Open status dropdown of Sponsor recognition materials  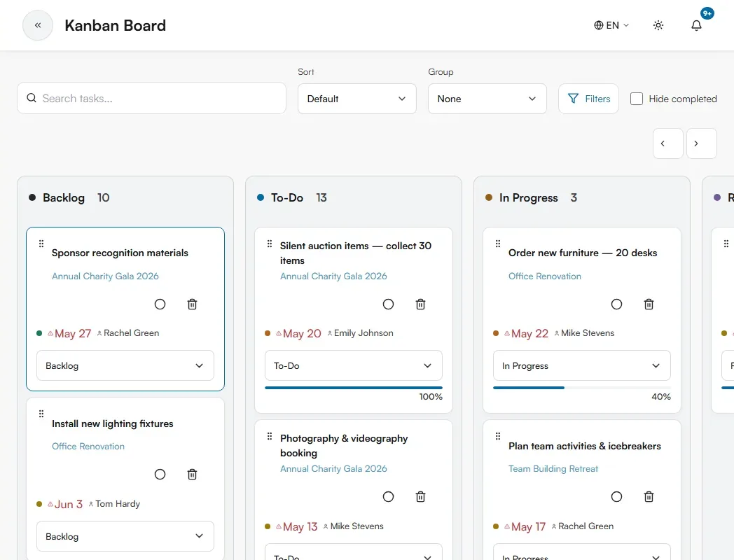[x=125, y=365]
